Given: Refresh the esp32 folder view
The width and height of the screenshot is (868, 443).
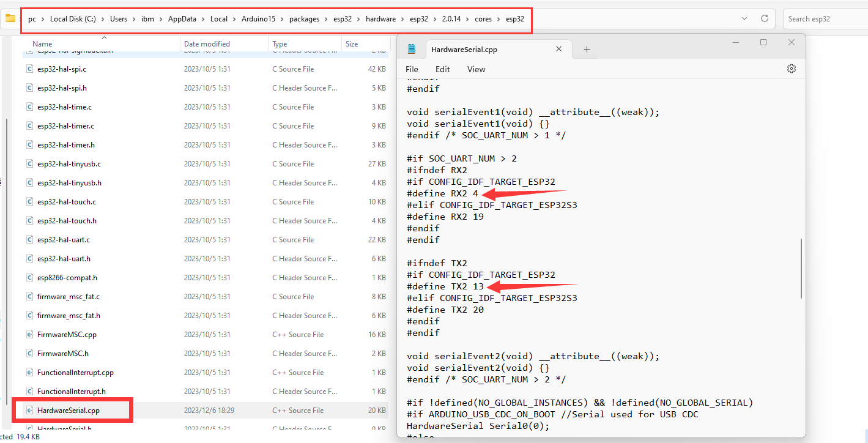Looking at the screenshot, I should 764,18.
